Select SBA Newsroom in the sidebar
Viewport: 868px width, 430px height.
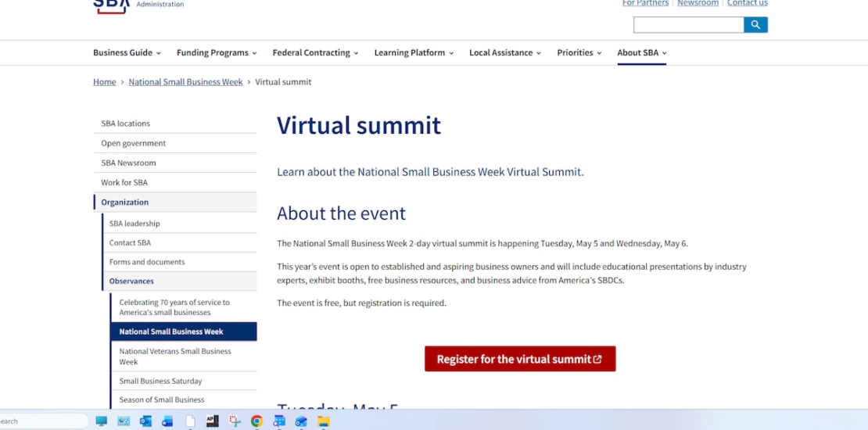point(175,163)
